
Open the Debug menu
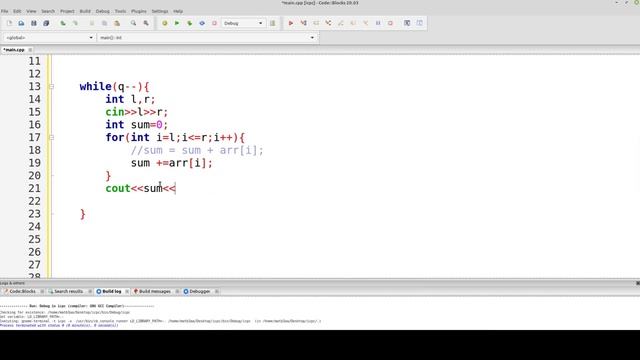point(102,11)
